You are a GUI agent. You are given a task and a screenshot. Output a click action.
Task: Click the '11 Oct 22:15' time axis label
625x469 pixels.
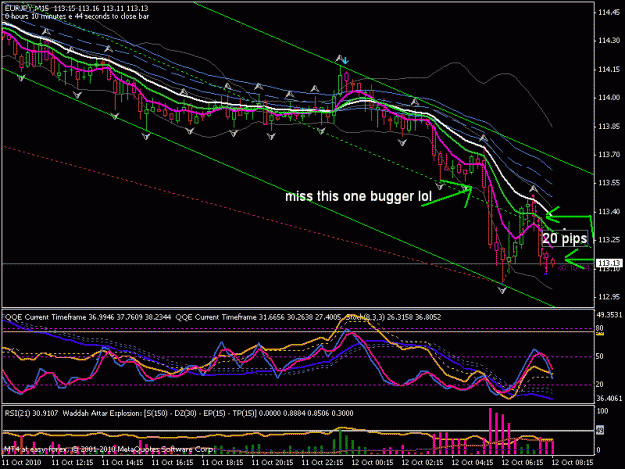(322, 463)
